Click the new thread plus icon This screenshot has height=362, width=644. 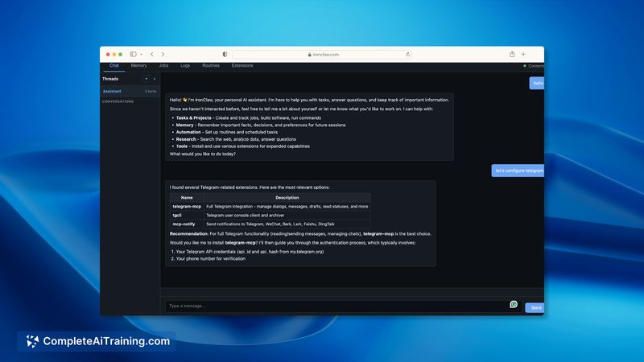tap(146, 79)
